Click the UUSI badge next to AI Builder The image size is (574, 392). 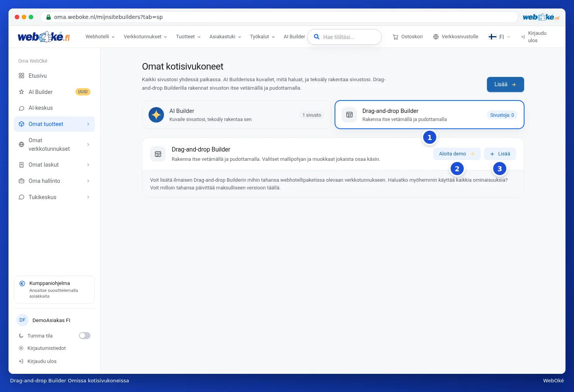(x=83, y=92)
